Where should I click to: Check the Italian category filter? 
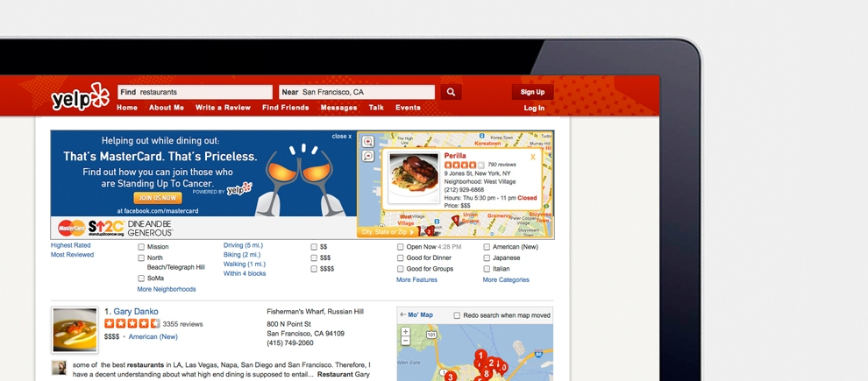487,269
